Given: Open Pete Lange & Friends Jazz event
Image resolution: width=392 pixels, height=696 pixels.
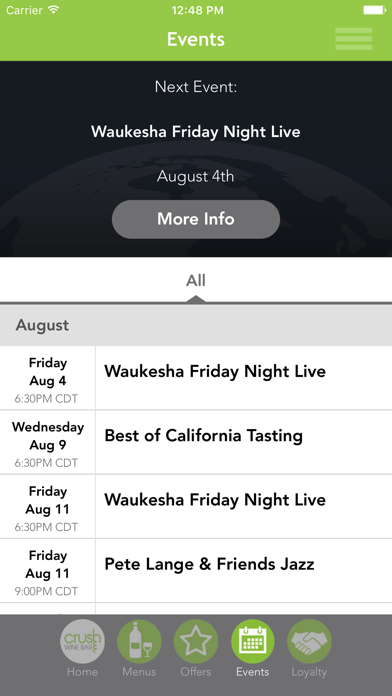Looking at the screenshot, I should click(x=196, y=571).
